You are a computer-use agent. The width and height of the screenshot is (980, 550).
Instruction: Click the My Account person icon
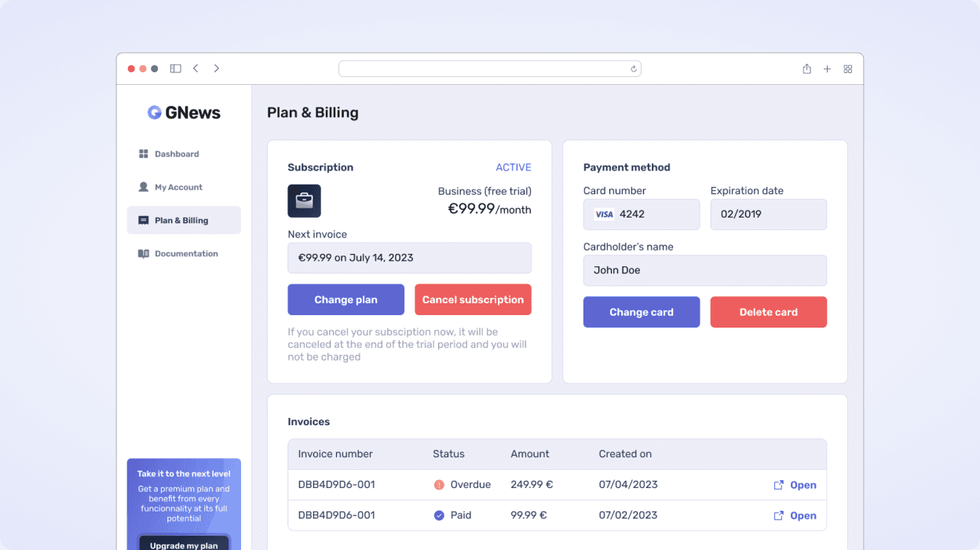point(144,187)
